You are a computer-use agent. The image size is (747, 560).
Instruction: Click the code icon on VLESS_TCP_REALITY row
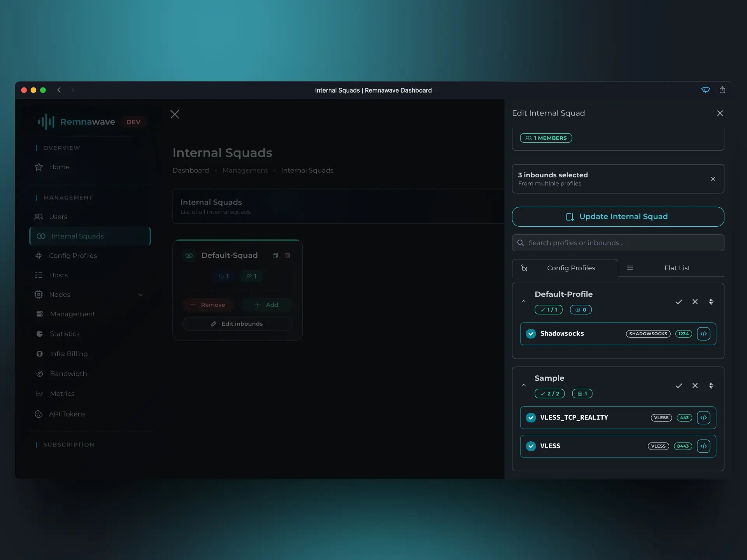coord(703,418)
